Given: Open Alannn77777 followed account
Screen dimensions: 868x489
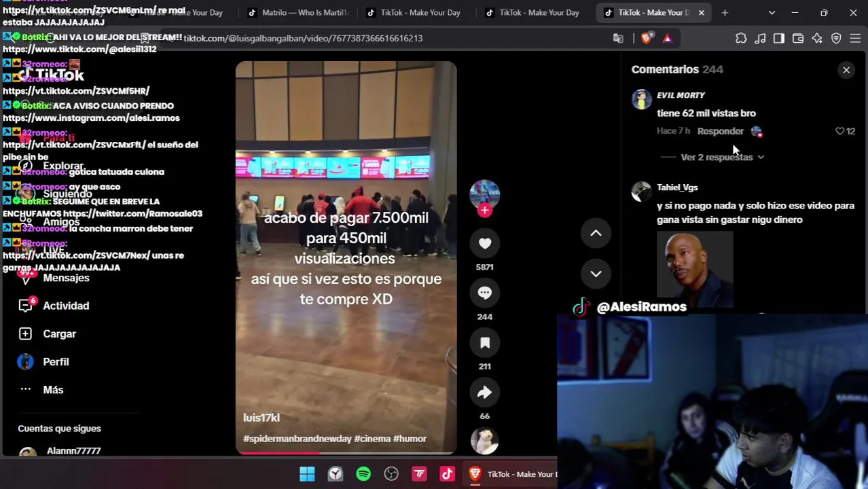Looking at the screenshot, I should point(73,451).
